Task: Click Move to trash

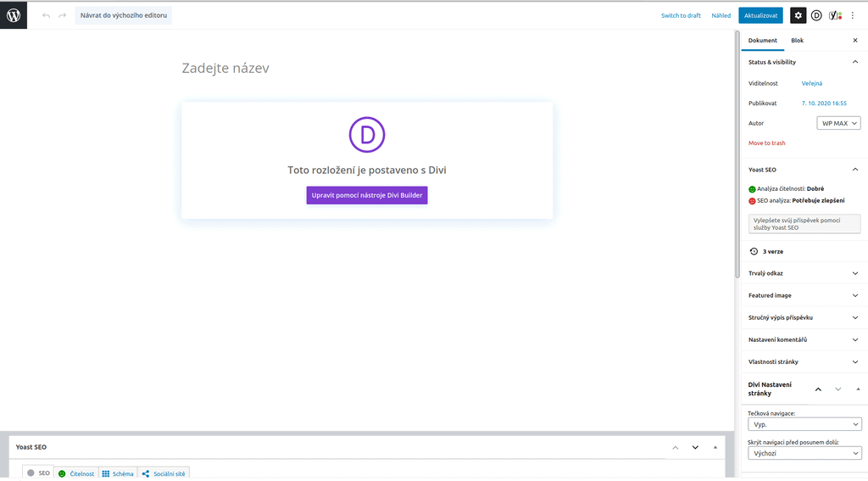Action: click(x=766, y=143)
